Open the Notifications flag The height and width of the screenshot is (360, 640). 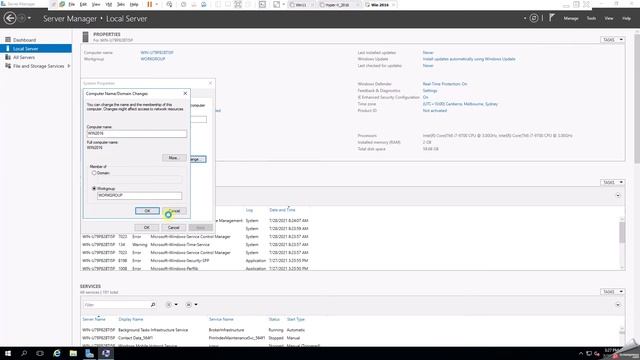pyautogui.click(x=551, y=18)
